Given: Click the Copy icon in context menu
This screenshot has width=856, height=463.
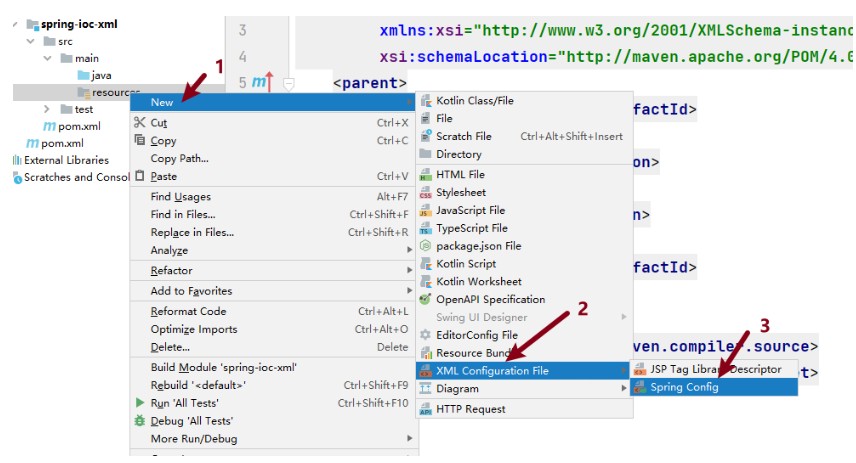Looking at the screenshot, I should tap(140, 140).
